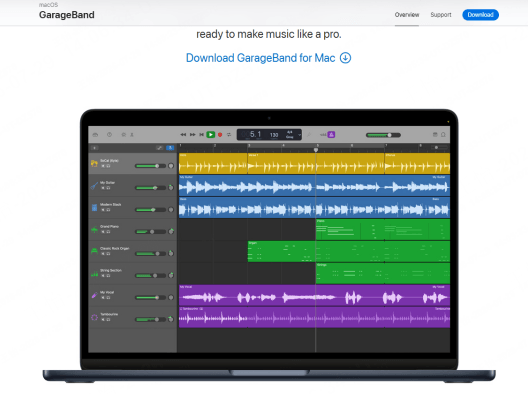Click the Rewind transport button

[183, 135]
